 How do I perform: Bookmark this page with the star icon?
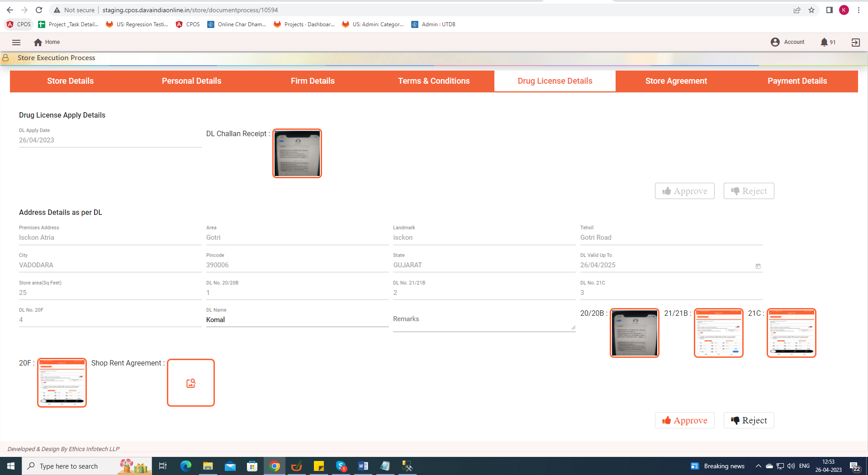tap(811, 10)
